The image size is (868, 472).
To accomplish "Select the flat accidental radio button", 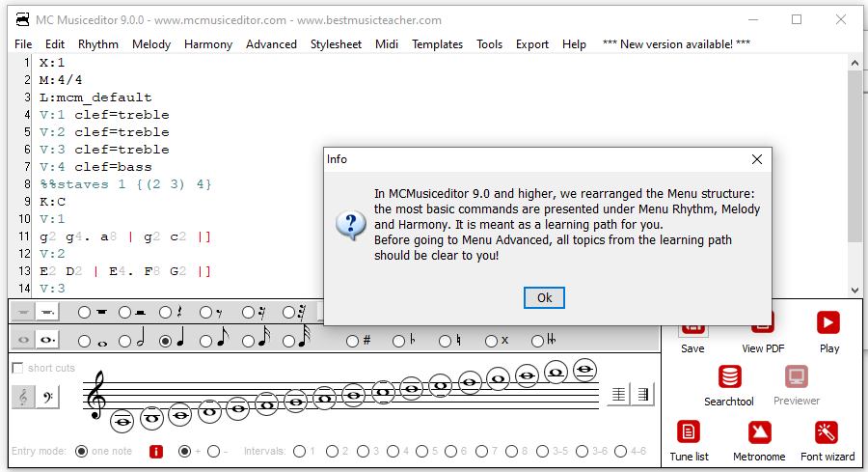I will coord(398,342).
